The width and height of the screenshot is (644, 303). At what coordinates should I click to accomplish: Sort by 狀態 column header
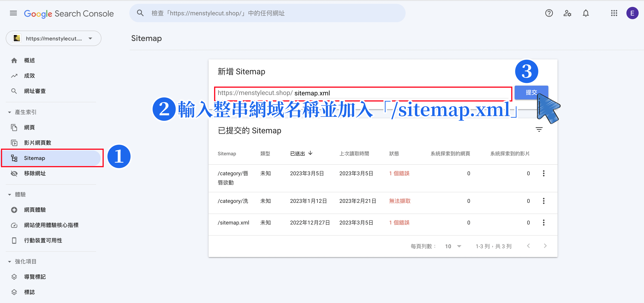[x=394, y=154]
